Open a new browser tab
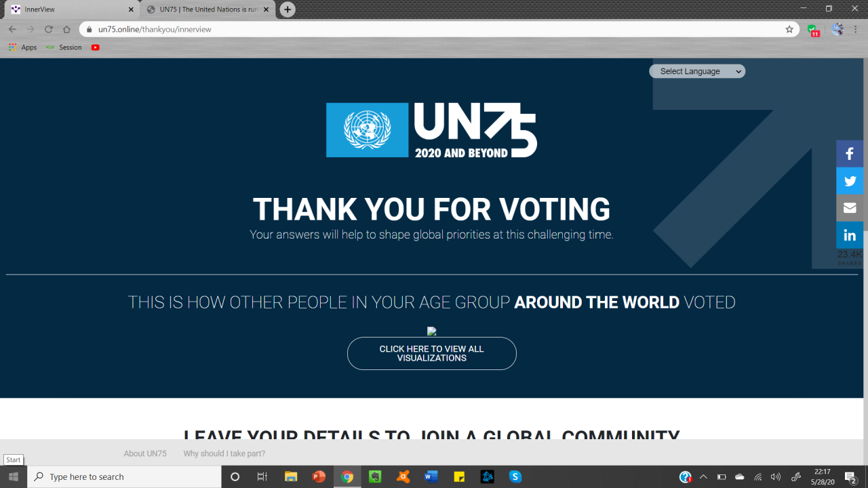Image resolution: width=868 pixels, height=488 pixels. [288, 9]
